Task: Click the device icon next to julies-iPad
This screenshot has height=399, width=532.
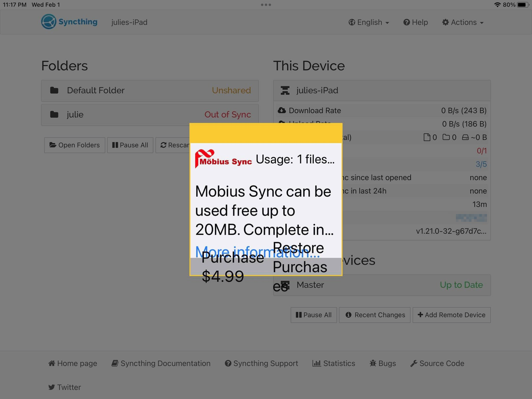Action: [x=285, y=90]
